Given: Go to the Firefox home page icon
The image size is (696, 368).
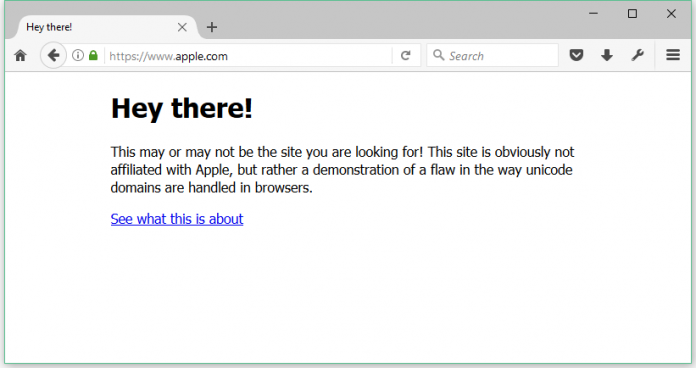Looking at the screenshot, I should pos(20,55).
